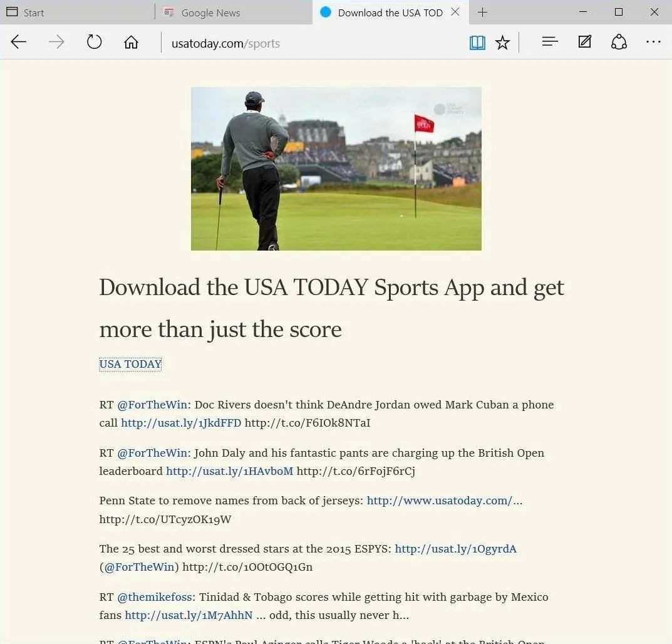Viewport: 672px width, 644px height.
Task: Open the @ForTheWin mention about John Daly
Action: click(x=152, y=453)
